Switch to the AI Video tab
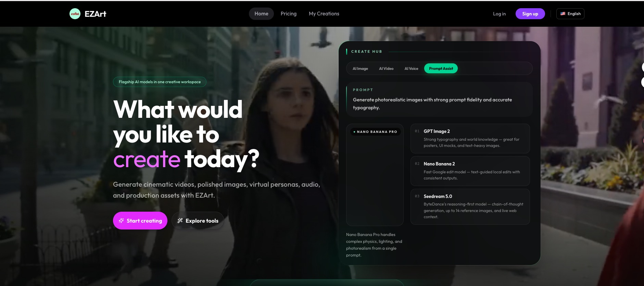 pyautogui.click(x=386, y=69)
